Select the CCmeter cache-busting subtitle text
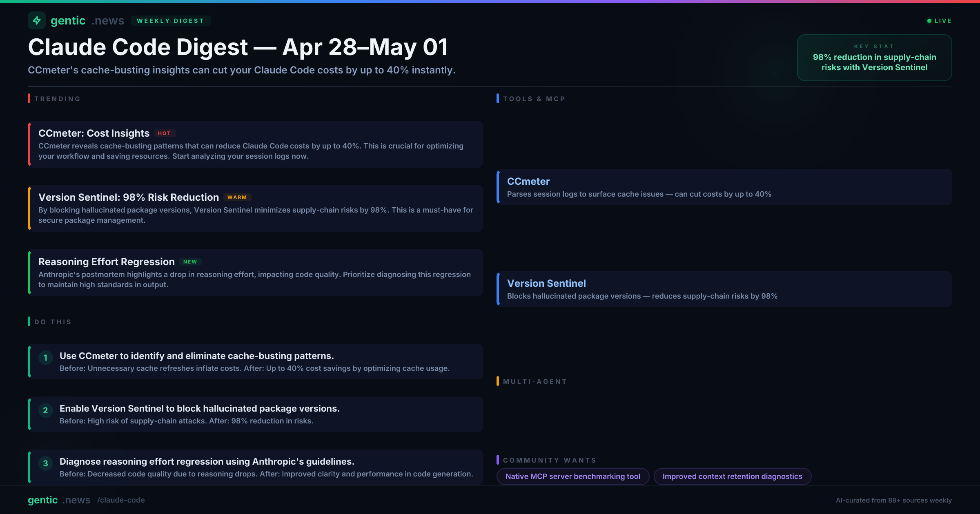Screen dimensions: 980x514 (x=241, y=70)
